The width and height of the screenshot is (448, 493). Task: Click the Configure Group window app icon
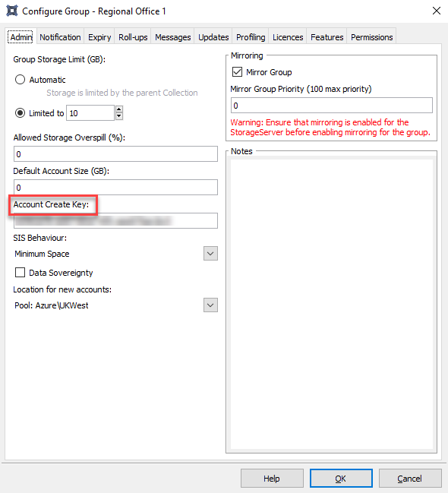[x=12, y=11]
